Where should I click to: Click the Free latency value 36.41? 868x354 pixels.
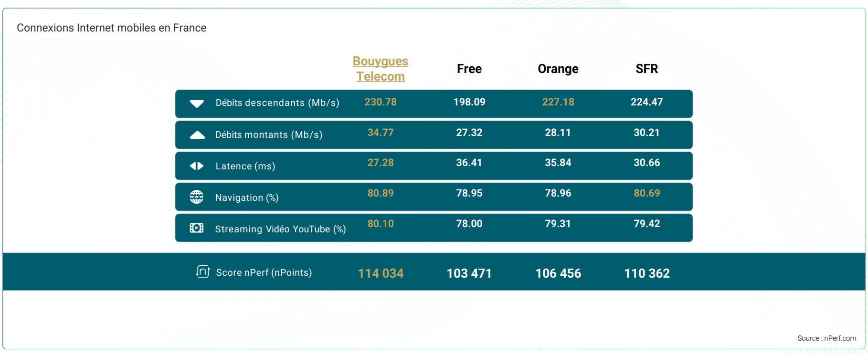tap(469, 163)
